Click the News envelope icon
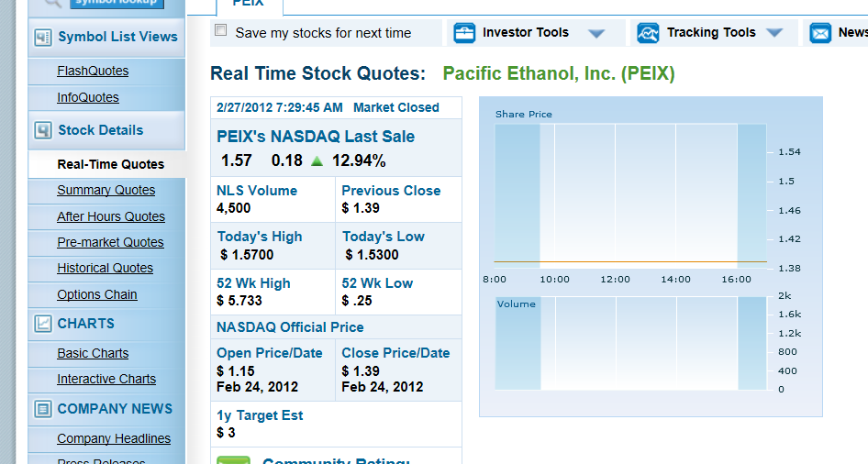Image resolution: width=868 pixels, height=464 pixels. pyautogui.click(x=820, y=33)
